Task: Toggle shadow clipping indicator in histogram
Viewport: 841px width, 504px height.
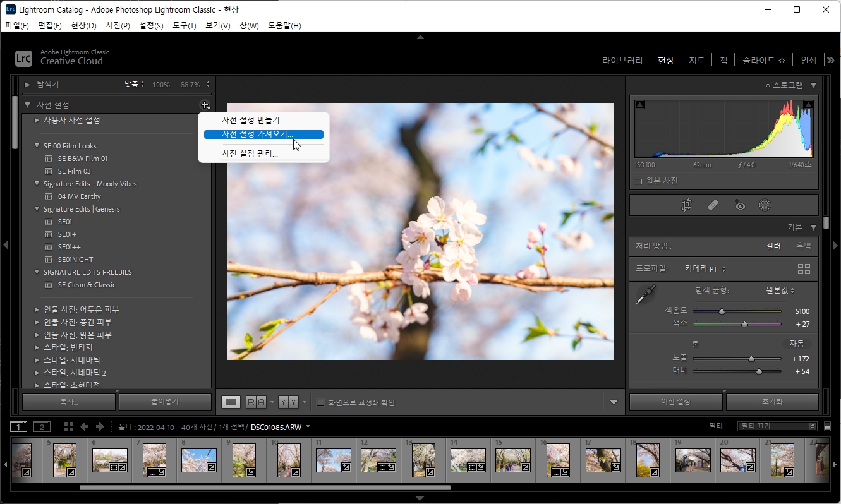Action: tap(640, 105)
